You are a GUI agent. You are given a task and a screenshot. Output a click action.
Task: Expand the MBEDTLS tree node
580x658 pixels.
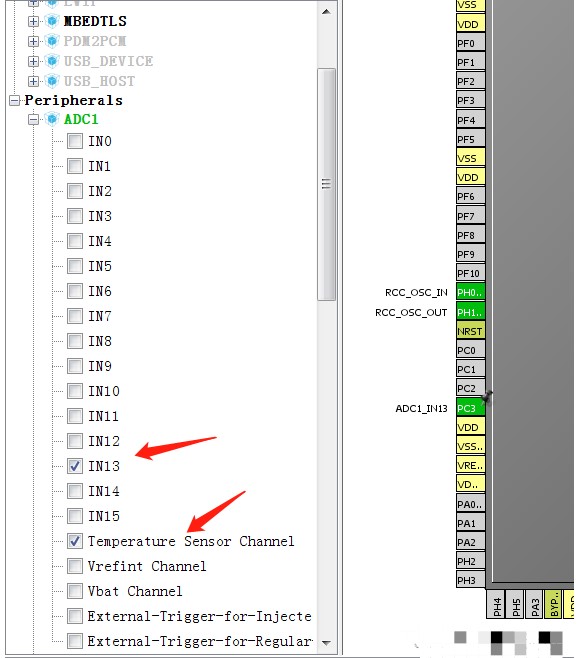pyautogui.click(x=34, y=21)
